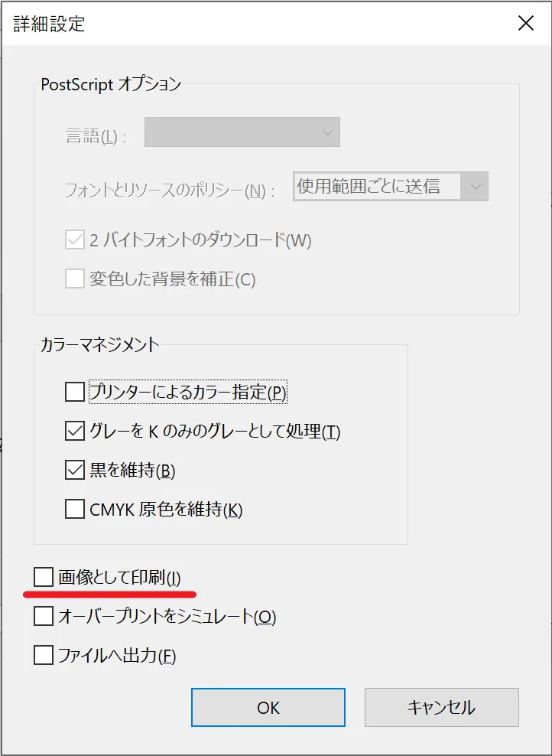Image resolution: width=552 pixels, height=756 pixels.
Task: Expand the 使用範囲ごとに送信 policy dropdown
Action: click(391, 186)
